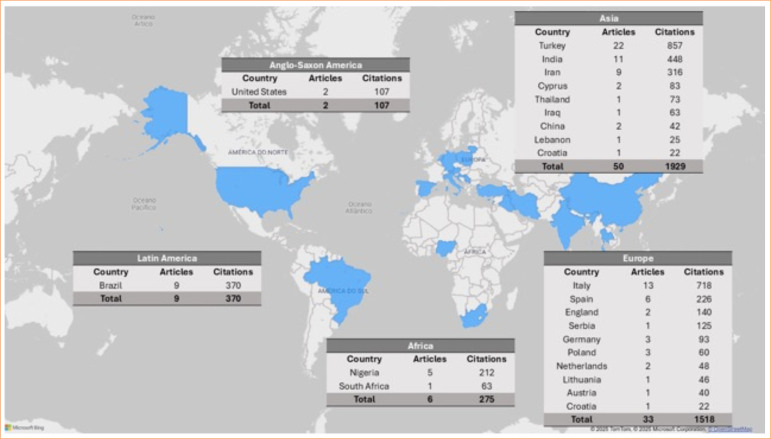Viewport: 771px width, 439px height.
Task: Select the Total row of Asia table
Action: tap(609, 166)
